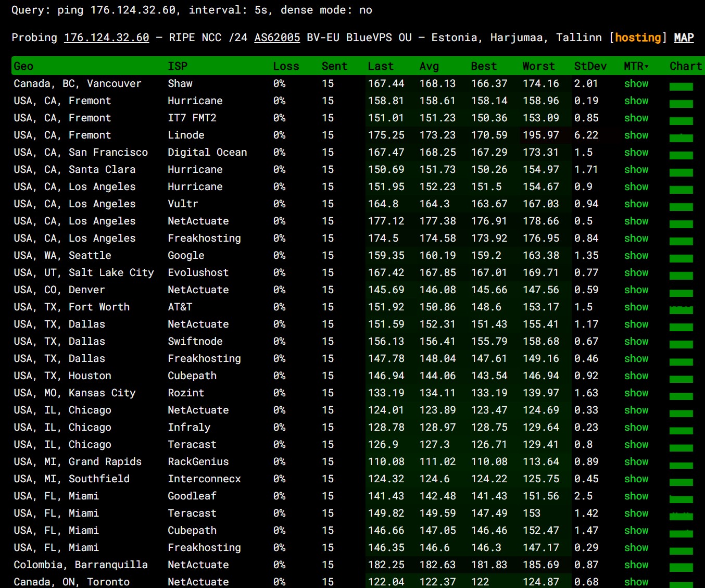Show MTR for Kansas City Rozint row
705x588 pixels.
coord(636,393)
